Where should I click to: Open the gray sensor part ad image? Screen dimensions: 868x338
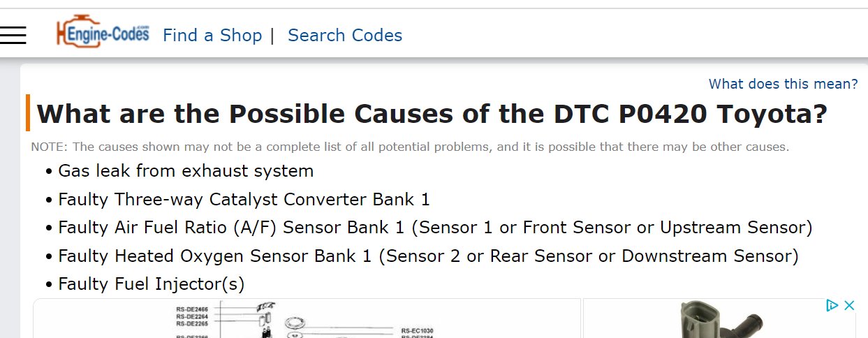[719, 318]
